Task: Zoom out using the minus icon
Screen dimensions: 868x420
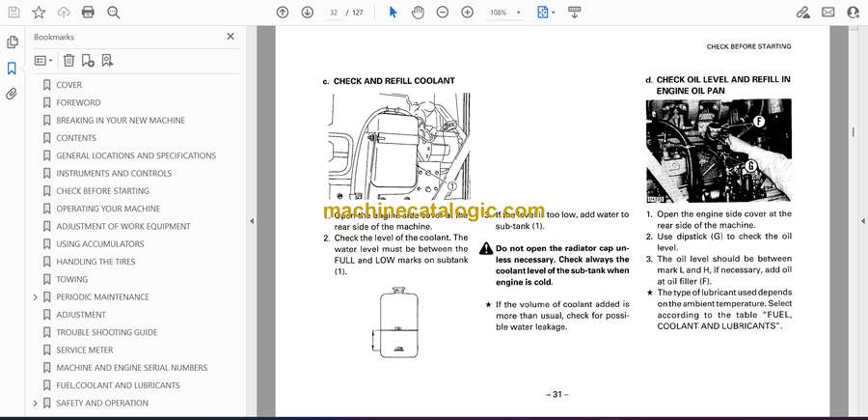Action: (443, 13)
